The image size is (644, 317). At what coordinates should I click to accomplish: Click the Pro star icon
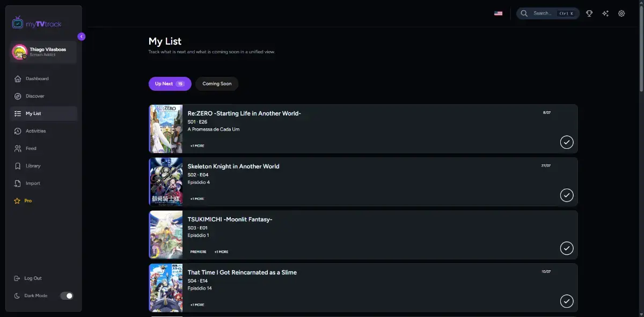click(17, 201)
